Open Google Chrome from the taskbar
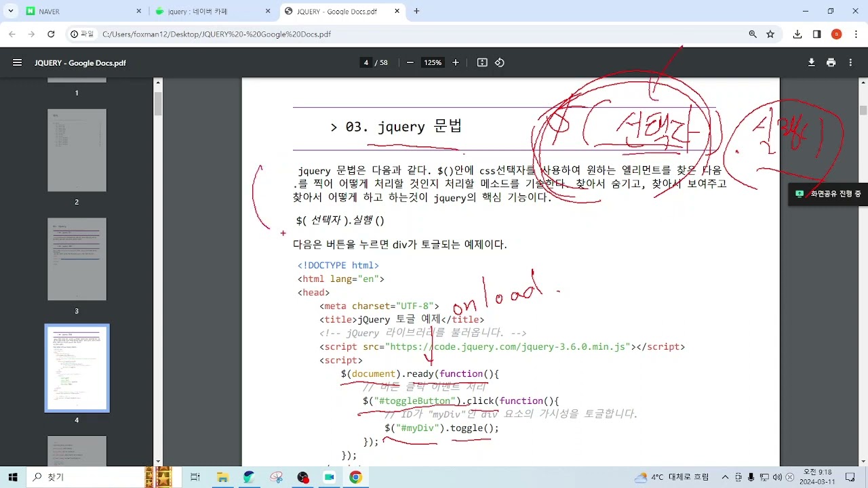The height and width of the screenshot is (488, 868). click(355, 477)
